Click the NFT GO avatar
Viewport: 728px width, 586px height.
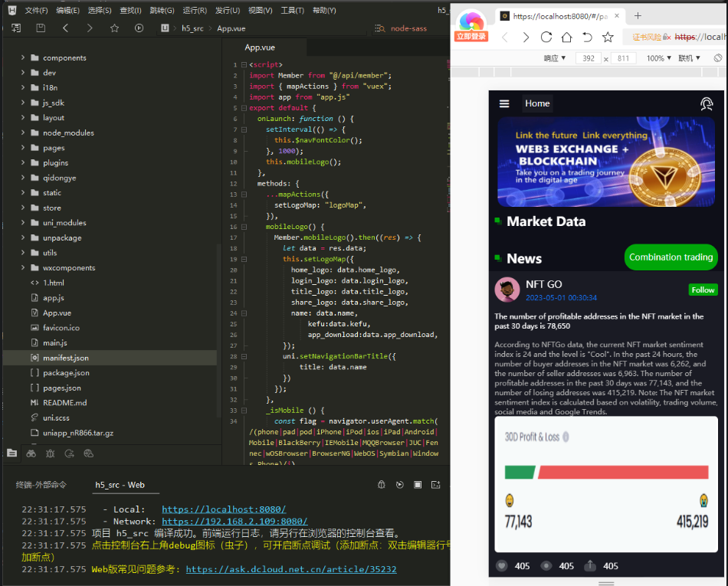tap(507, 290)
